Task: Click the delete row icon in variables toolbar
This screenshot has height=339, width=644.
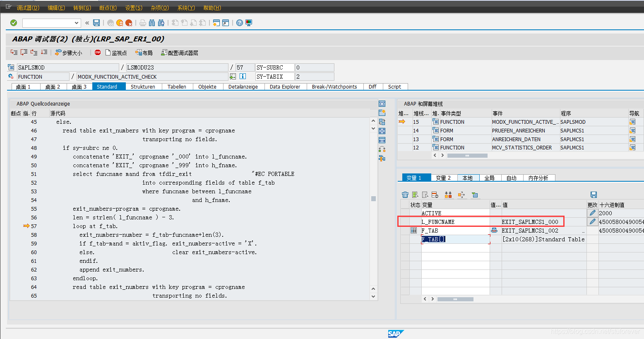Action: pos(435,195)
